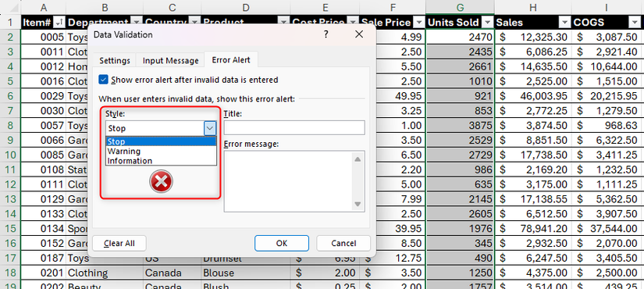Click the Item# cell 0005
The width and height of the screenshot is (644, 289).
coord(43,37)
